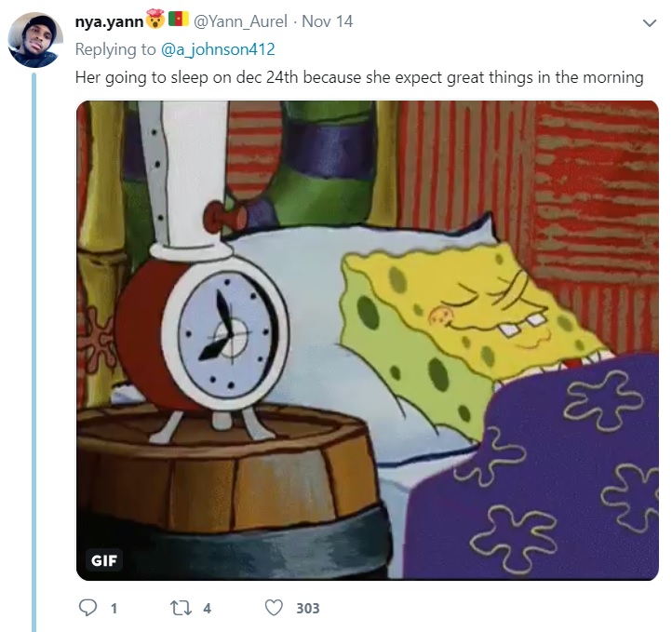Click the reply speech bubble icon
This screenshot has height=632, width=672.
pos(88,608)
